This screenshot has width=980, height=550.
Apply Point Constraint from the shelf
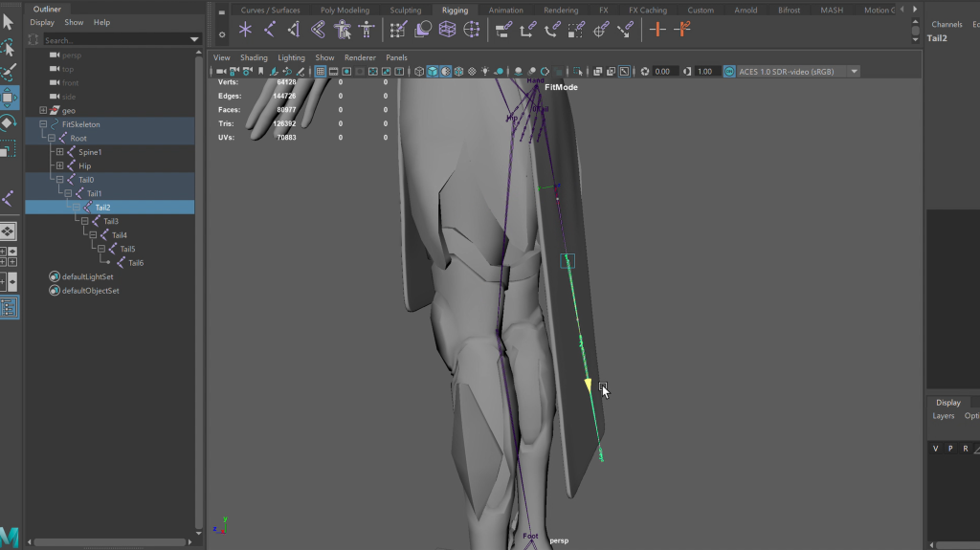pyautogui.click(x=527, y=30)
